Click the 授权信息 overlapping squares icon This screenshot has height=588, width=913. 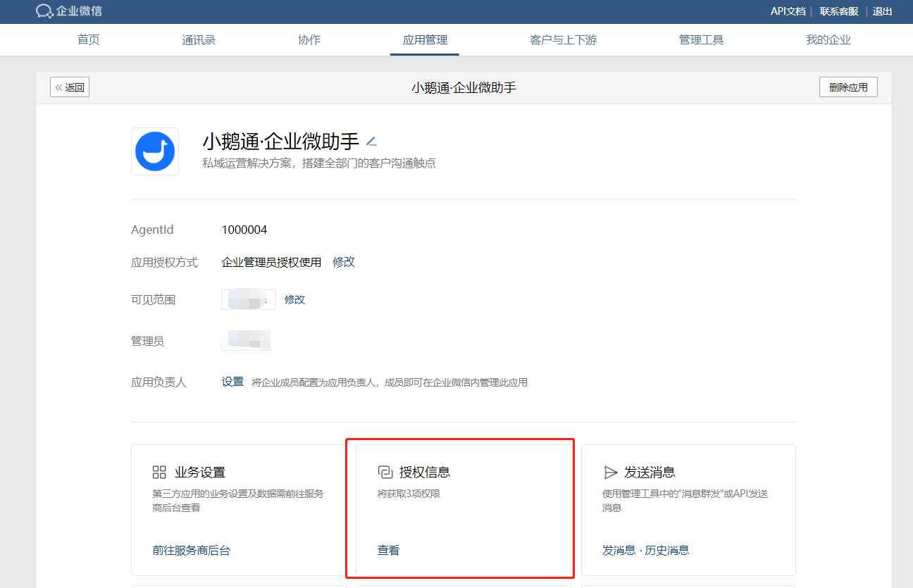click(385, 473)
